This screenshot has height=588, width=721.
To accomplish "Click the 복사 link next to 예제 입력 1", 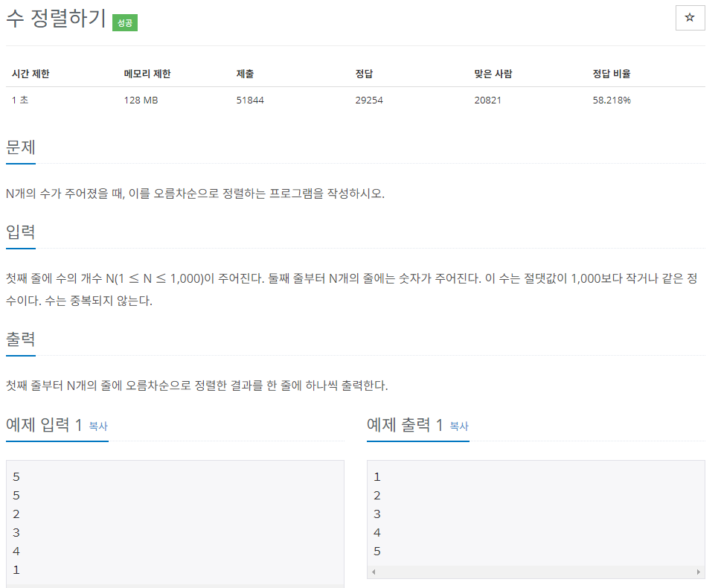I will (98, 426).
